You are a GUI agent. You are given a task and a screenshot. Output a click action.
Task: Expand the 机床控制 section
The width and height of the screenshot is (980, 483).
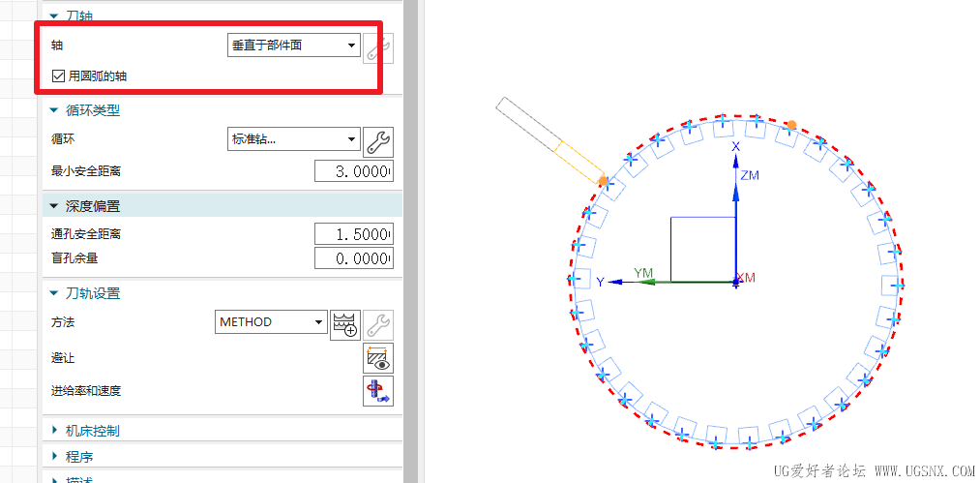55,431
